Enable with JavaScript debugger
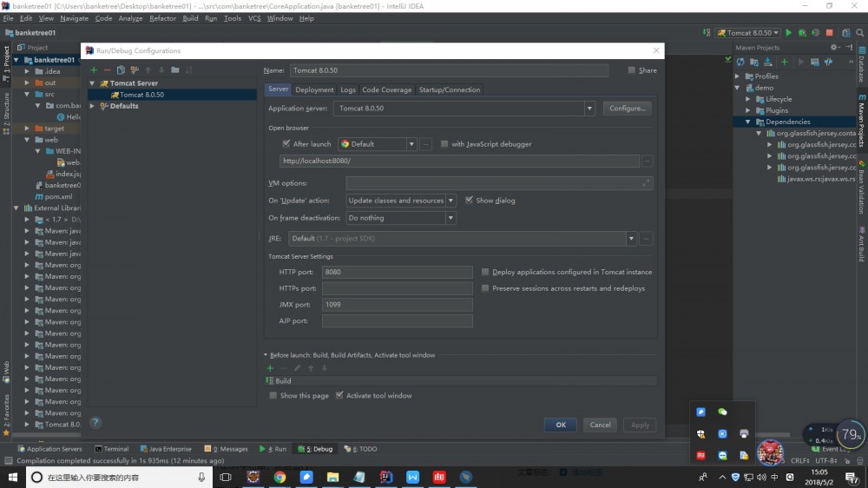The image size is (868, 488). 444,143
